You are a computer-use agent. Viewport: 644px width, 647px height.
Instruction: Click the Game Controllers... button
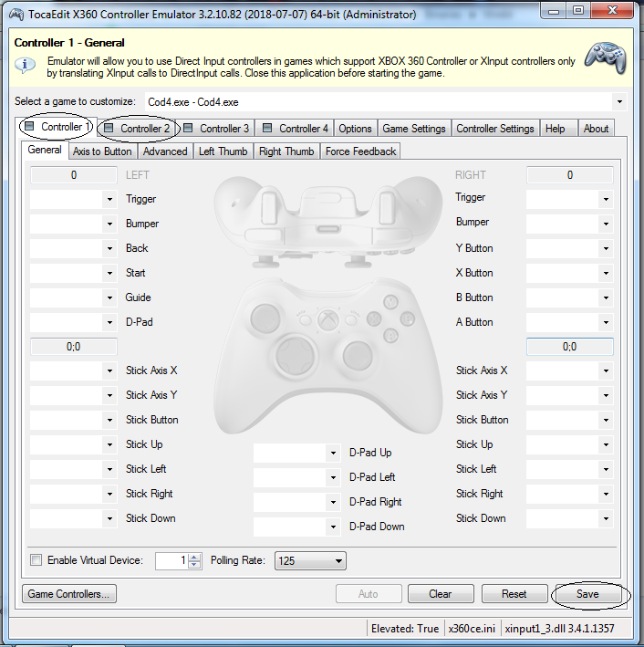pyautogui.click(x=69, y=594)
